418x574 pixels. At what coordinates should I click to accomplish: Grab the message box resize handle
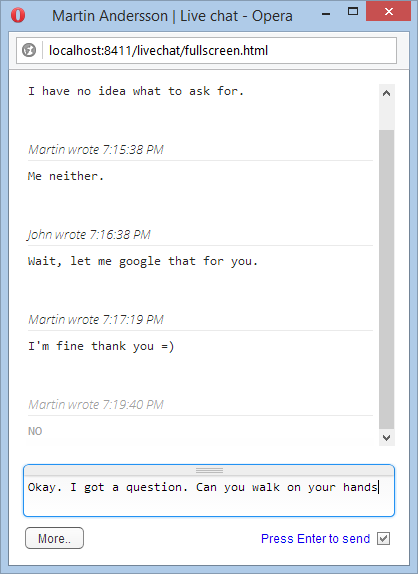[209, 470]
